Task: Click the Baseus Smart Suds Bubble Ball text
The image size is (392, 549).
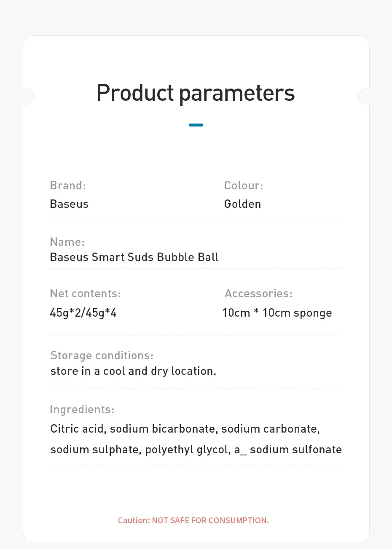Action: (134, 257)
